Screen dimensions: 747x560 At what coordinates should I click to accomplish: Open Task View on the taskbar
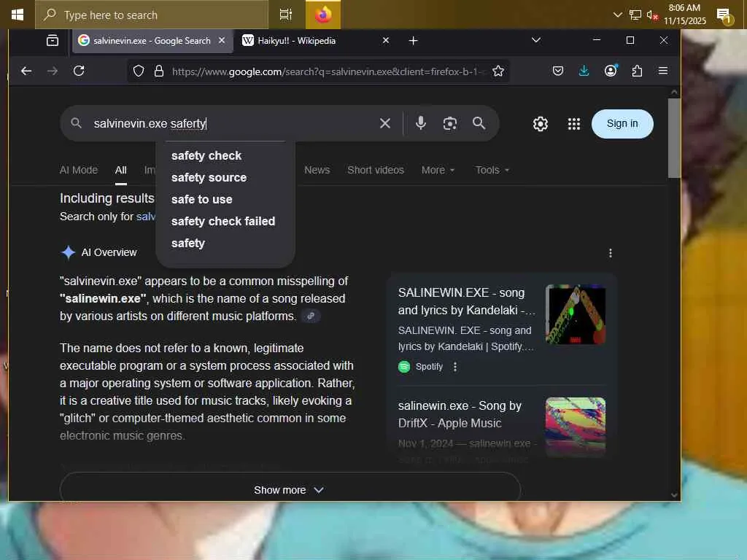tap(286, 15)
